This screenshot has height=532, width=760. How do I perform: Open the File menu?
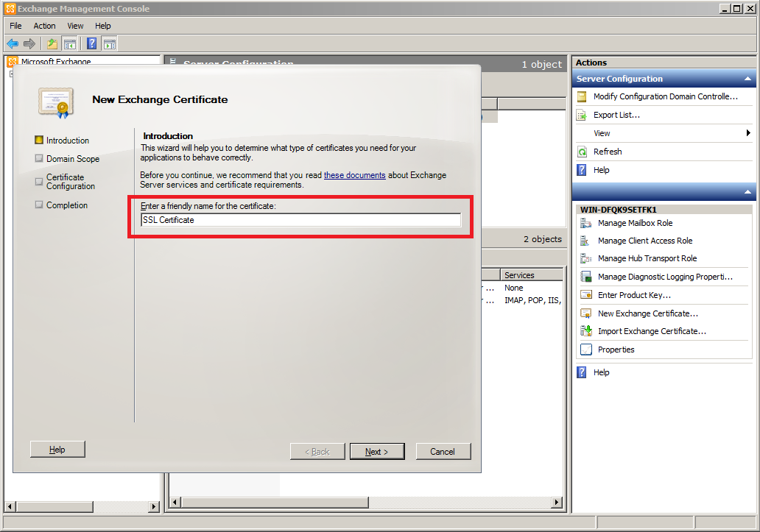tap(15, 26)
